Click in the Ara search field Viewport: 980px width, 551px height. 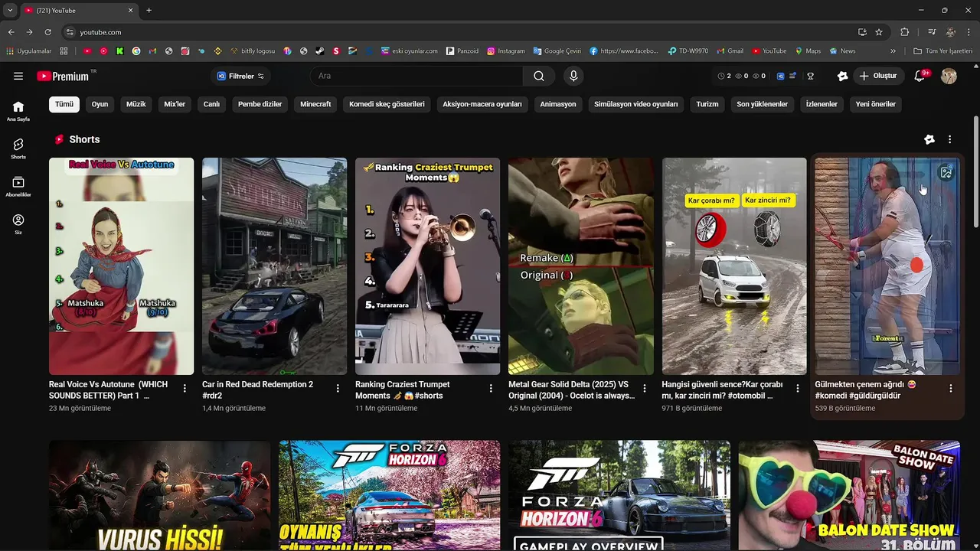(x=417, y=76)
